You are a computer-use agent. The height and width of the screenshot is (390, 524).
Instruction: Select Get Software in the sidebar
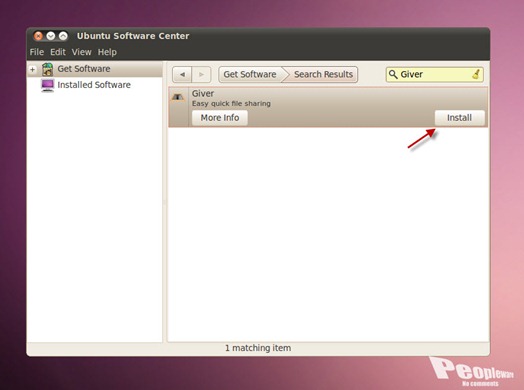click(94, 69)
